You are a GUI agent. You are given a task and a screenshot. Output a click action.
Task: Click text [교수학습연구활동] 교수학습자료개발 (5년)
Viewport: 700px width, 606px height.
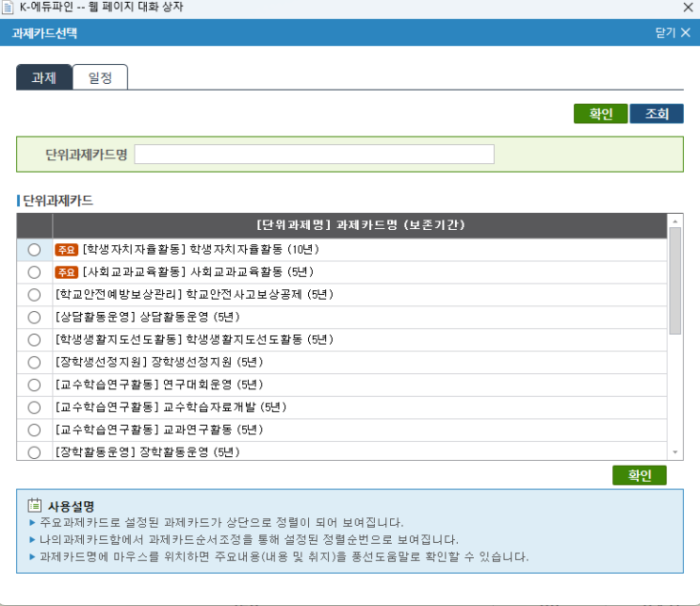coord(171,407)
